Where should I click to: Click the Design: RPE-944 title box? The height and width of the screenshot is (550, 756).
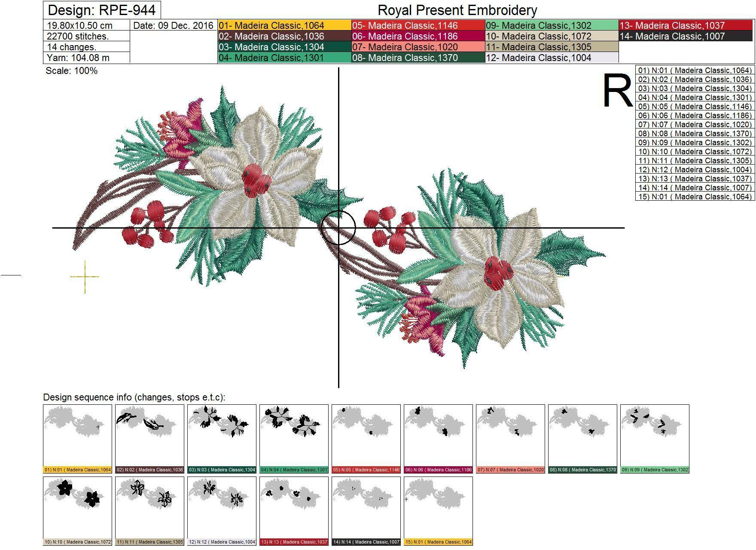(x=102, y=10)
